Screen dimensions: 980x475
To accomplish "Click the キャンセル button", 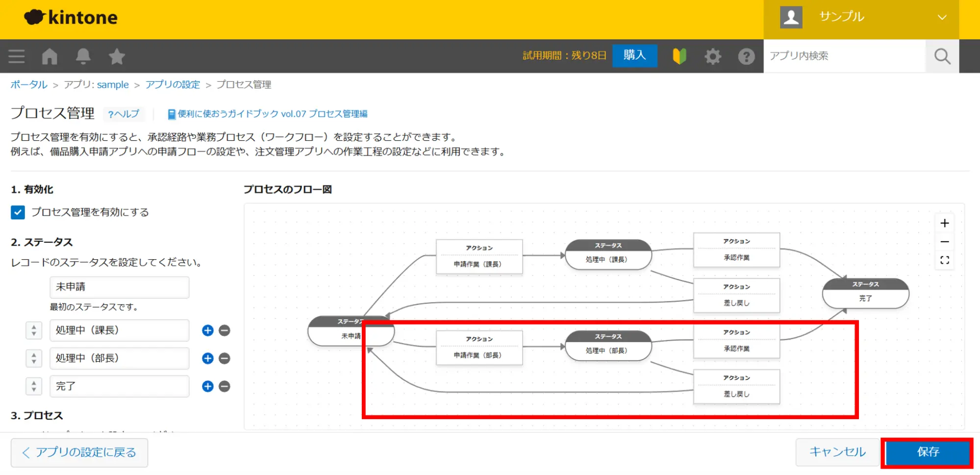I will point(837,452).
